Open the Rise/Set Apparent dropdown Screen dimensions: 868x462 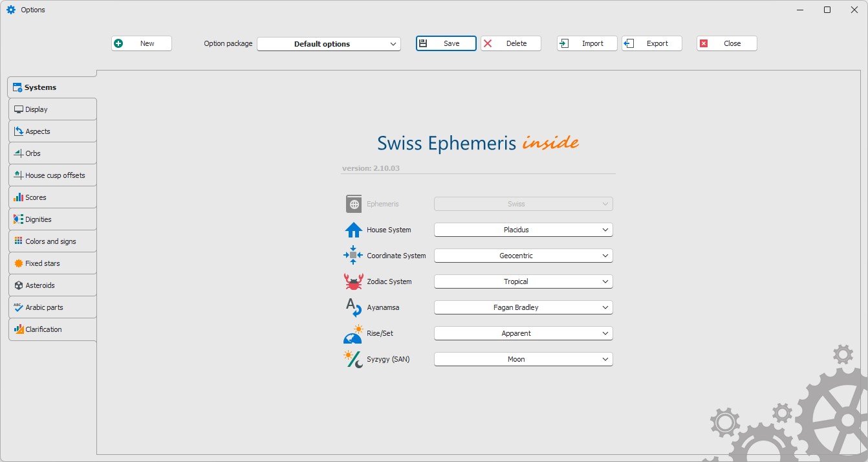pos(523,333)
